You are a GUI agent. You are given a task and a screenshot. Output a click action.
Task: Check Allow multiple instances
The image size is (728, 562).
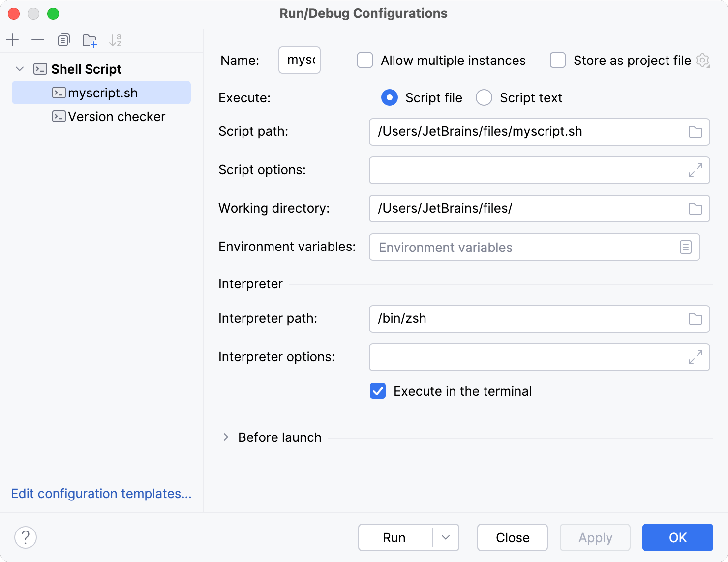pyautogui.click(x=364, y=60)
